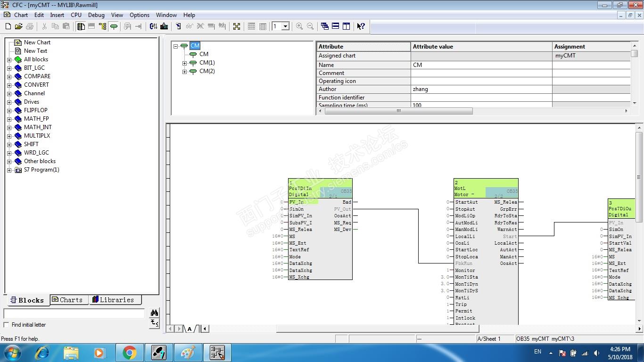Click the Open folder toolbar icon

(x=19, y=26)
